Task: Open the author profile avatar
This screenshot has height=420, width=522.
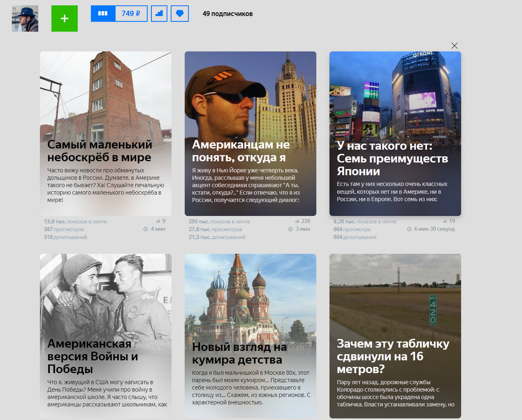Action: coord(25,19)
